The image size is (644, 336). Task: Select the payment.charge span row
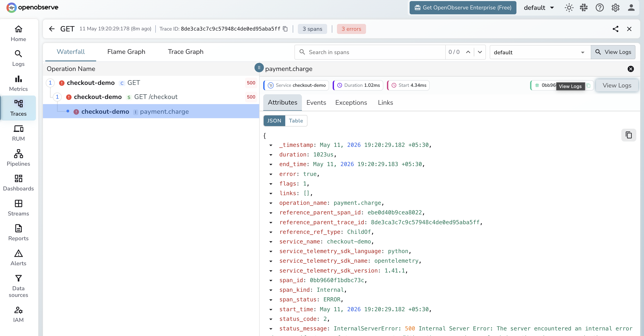(x=151, y=111)
